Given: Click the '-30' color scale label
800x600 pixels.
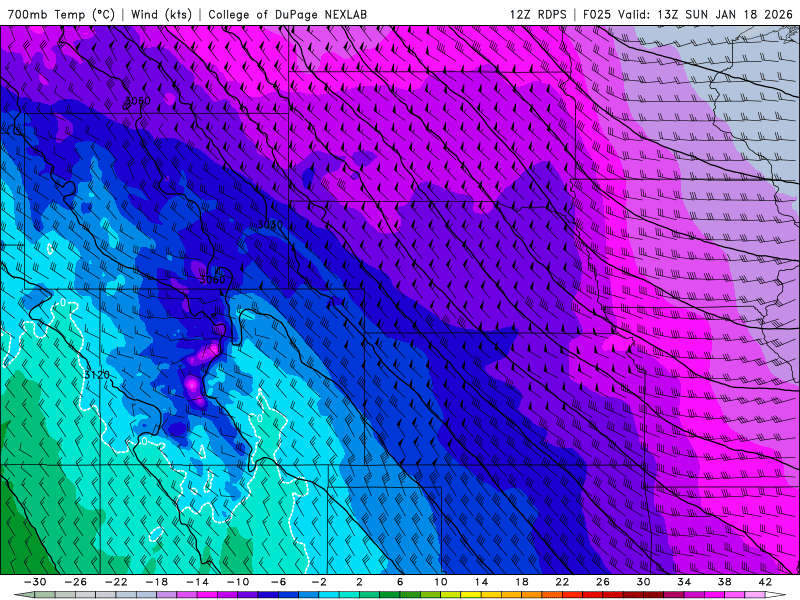Looking at the screenshot, I should 35,582.
